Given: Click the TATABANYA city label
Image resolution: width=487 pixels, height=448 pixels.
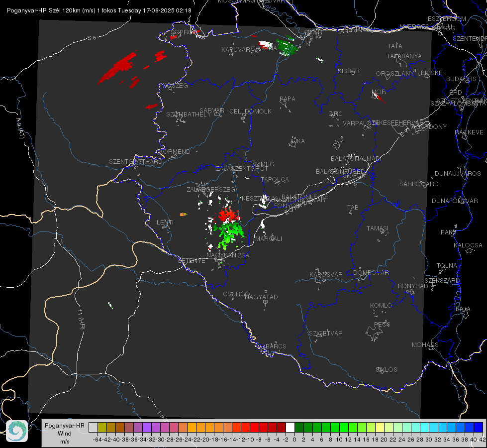Looking at the screenshot, I should (x=404, y=56).
